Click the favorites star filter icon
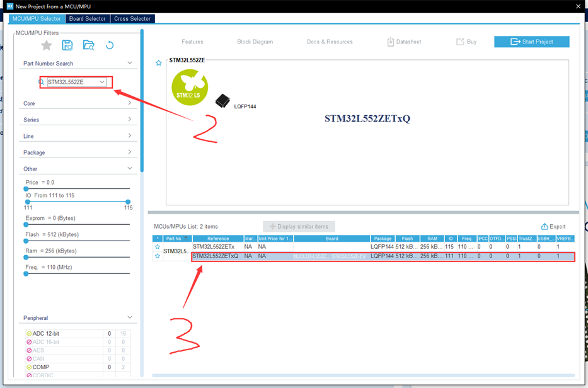 (x=47, y=45)
